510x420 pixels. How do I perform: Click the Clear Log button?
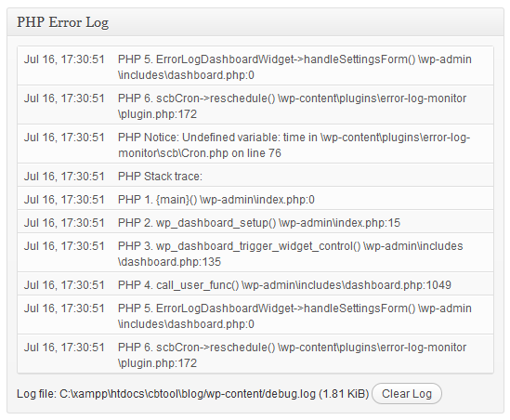(407, 394)
